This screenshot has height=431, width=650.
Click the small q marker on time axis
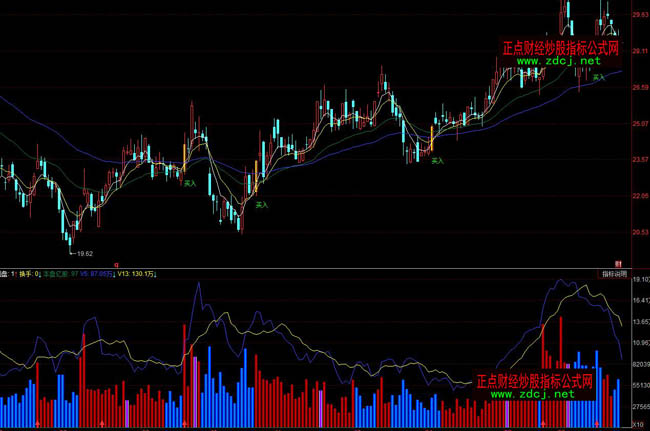click(x=117, y=264)
